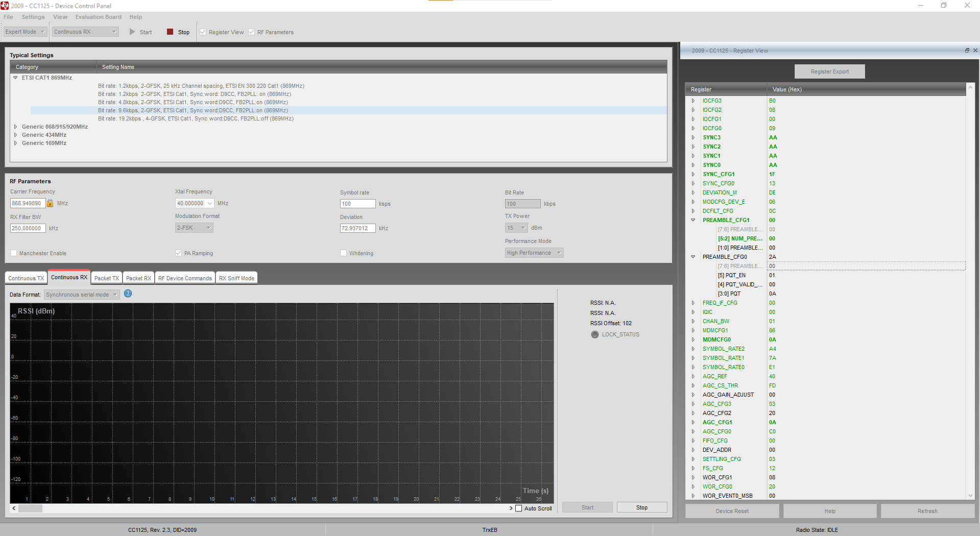The image size is (980, 536).
Task: Switch to Packet TX tab
Action: pyautogui.click(x=107, y=278)
